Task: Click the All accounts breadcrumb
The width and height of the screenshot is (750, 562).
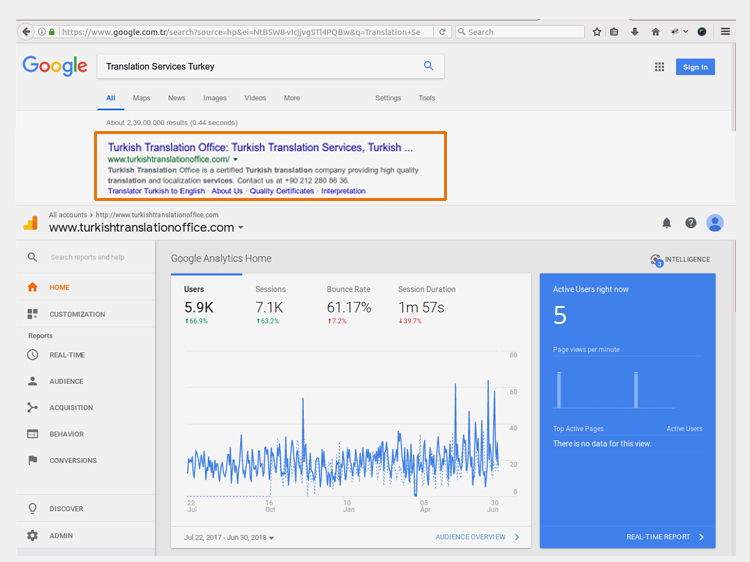Action: click(x=68, y=215)
